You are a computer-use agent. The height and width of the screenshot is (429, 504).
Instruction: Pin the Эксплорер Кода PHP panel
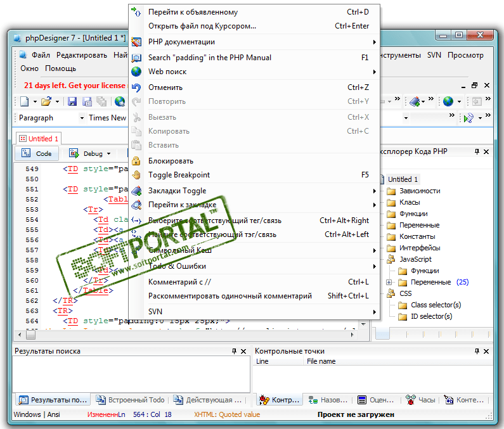pos(477,151)
